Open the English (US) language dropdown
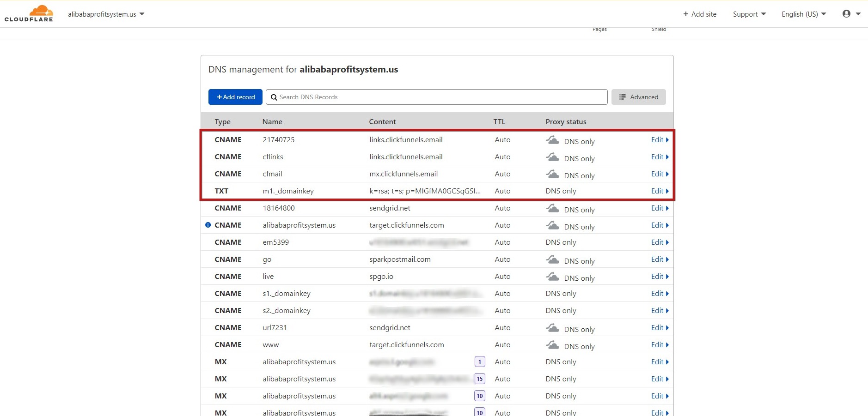 [x=804, y=14]
